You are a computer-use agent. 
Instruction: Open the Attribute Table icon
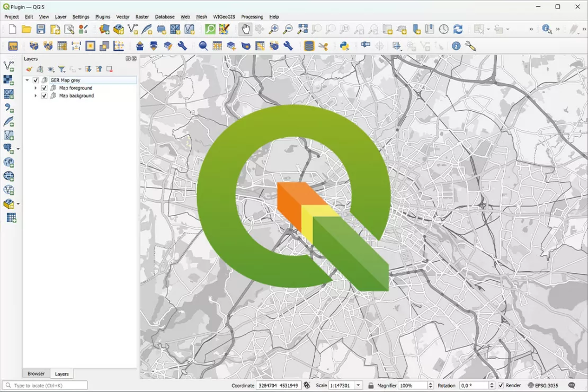coord(61,46)
